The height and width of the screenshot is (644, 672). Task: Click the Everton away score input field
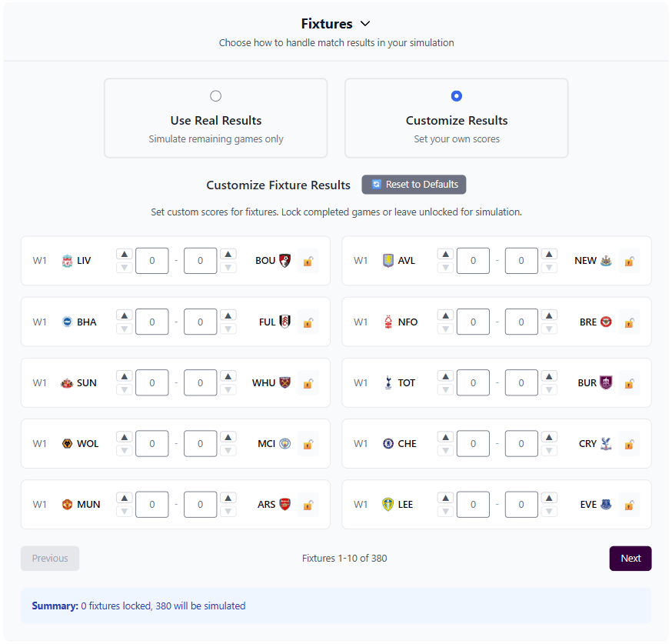coord(521,505)
